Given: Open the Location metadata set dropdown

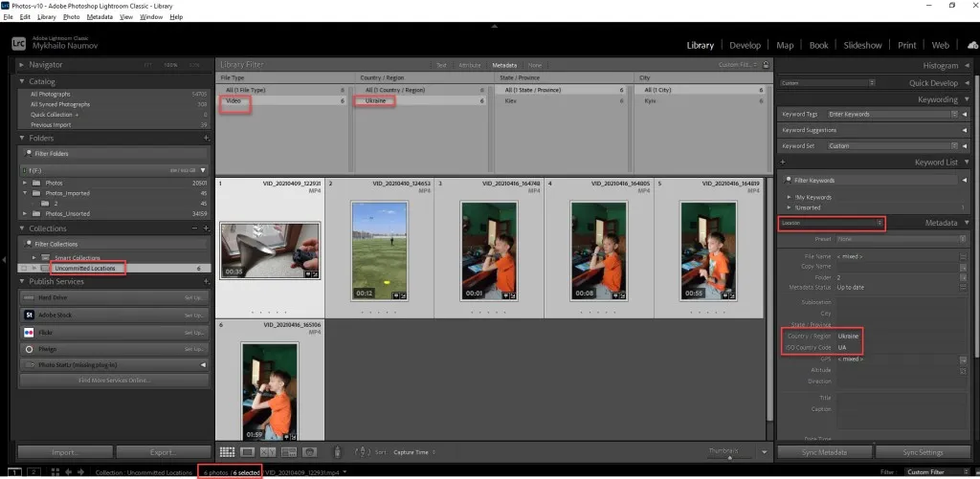Looking at the screenshot, I should click(831, 223).
